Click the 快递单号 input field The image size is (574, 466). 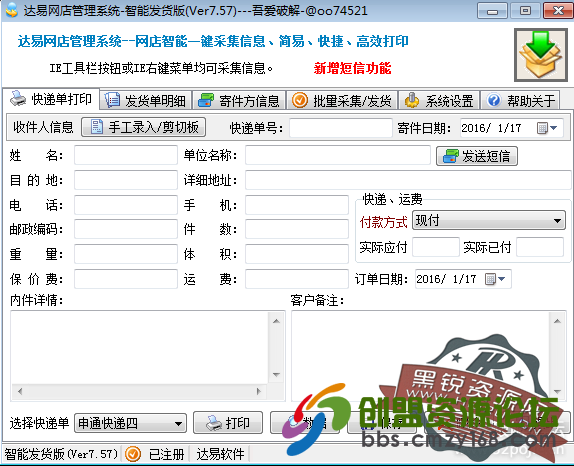341,128
